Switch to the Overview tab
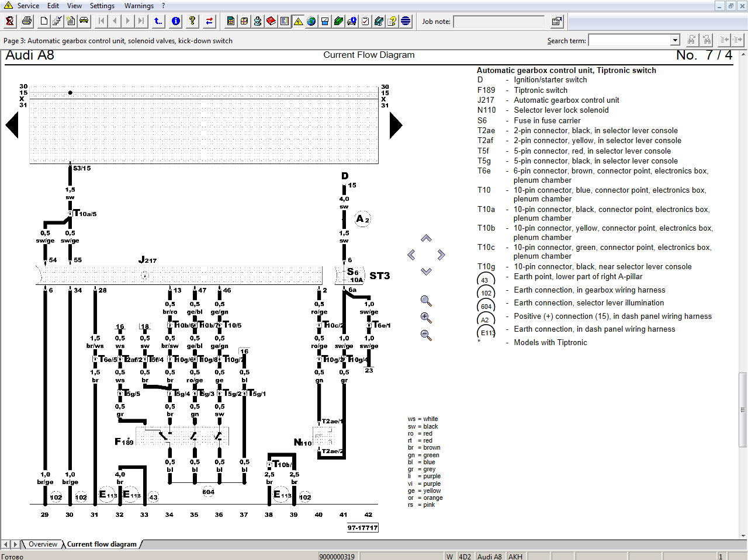The image size is (748, 560). pyautogui.click(x=43, y=544)
